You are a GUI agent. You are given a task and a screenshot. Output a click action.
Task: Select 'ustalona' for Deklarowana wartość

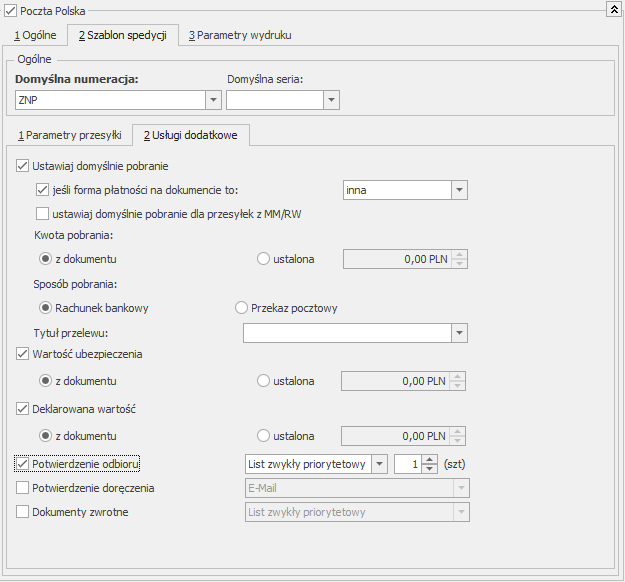(x=263, y=436)
